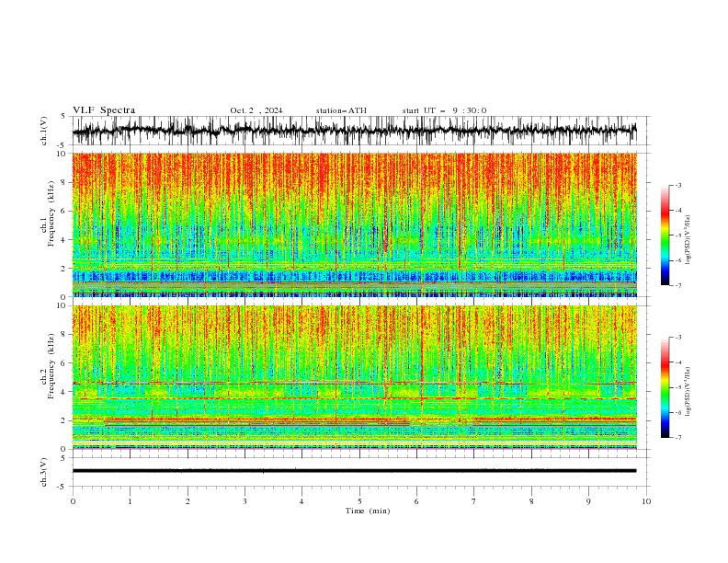Click the "VLF Spectra" plot title

[x=104, y=110]
